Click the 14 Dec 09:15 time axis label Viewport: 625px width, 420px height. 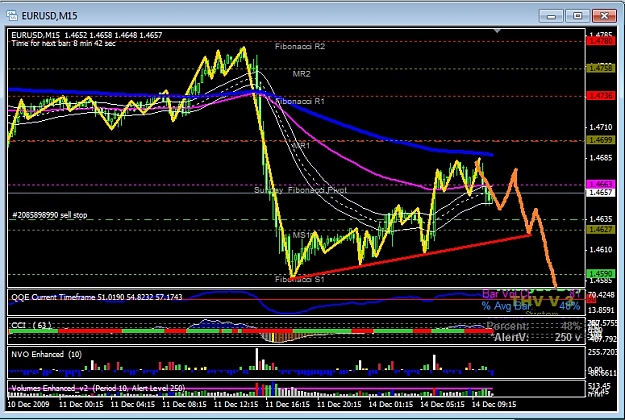(x=494, y=404)
